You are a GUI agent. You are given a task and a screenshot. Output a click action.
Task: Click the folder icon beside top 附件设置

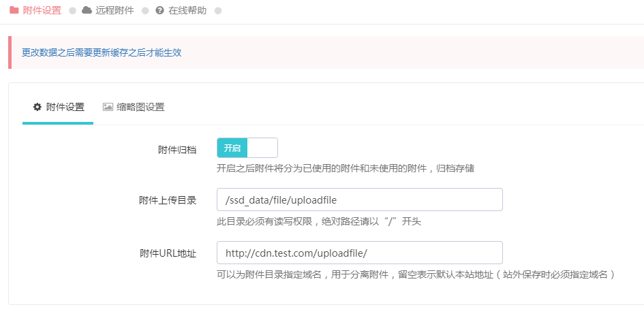coord(14,11)
